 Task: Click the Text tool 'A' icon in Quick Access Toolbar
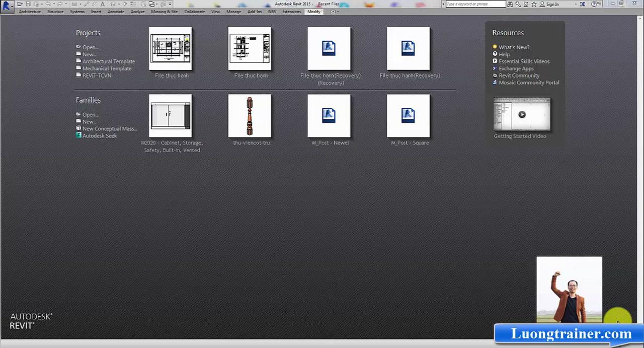tap(103, 4)
